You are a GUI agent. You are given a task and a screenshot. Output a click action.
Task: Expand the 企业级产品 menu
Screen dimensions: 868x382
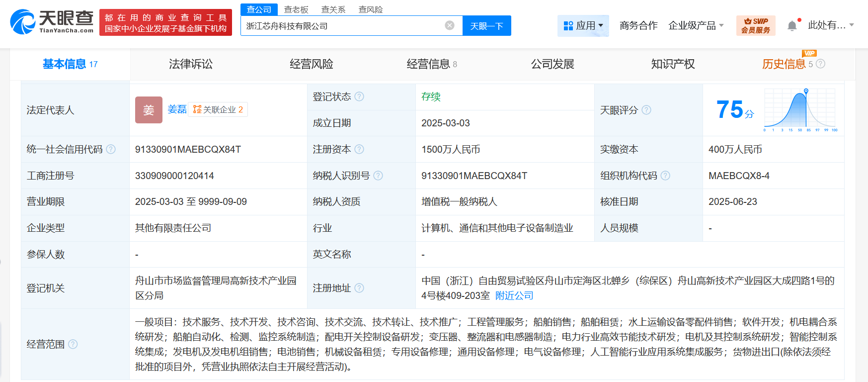coord(696,25)
